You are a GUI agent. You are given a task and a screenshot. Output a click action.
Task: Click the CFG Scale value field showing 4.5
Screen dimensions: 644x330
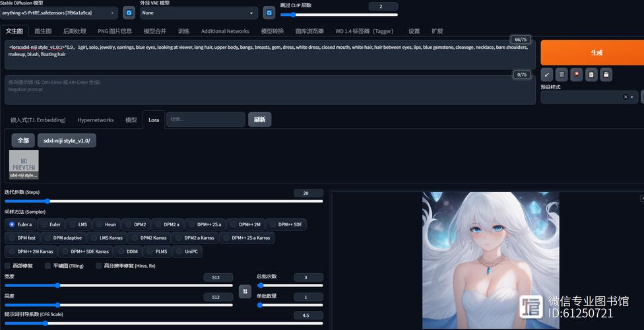tap(308, 315)
